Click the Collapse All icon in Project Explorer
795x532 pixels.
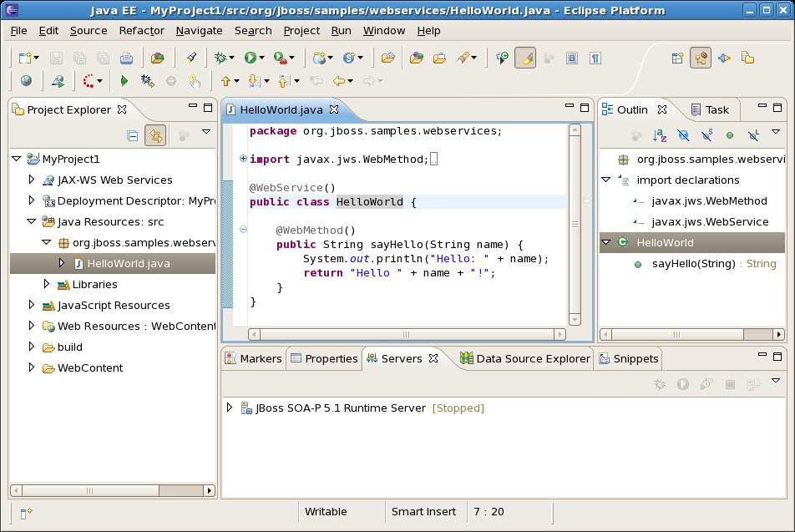132,136
